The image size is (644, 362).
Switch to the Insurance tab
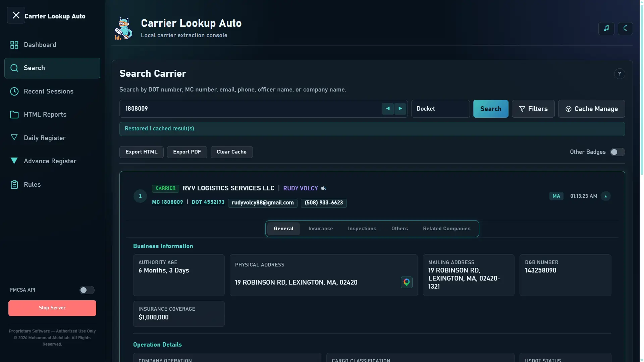tap(320, 229)
